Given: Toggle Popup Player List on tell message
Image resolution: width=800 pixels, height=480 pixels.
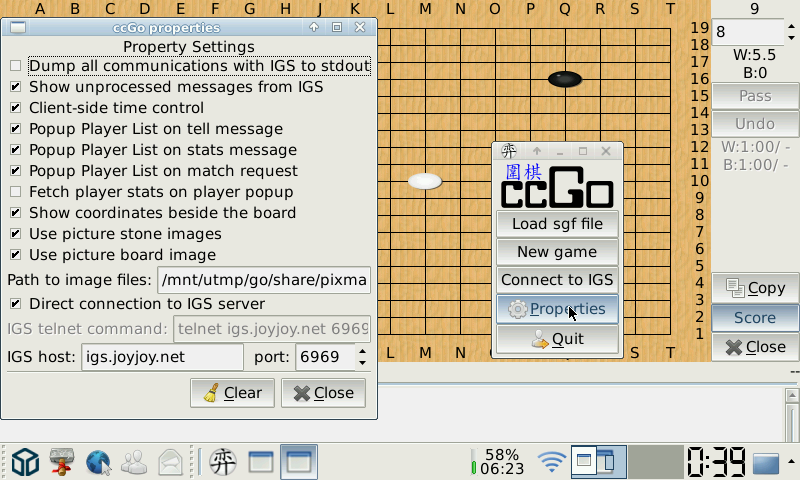Looking at the screenshot, I should 16,129.
